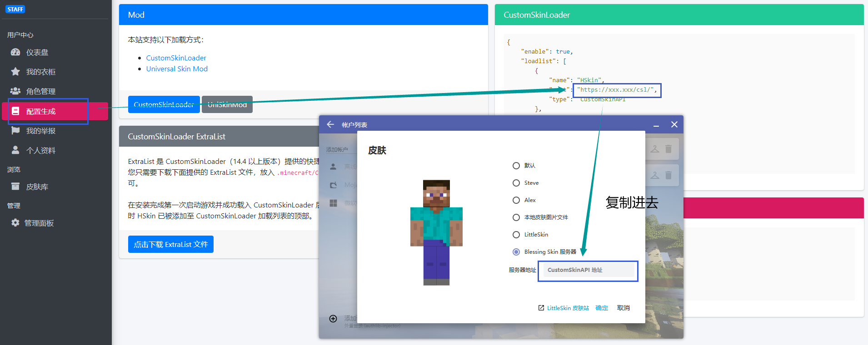Open 管理面板 in the sidebar menu
The width and height of the screenshot is (868, 345).
55,223
